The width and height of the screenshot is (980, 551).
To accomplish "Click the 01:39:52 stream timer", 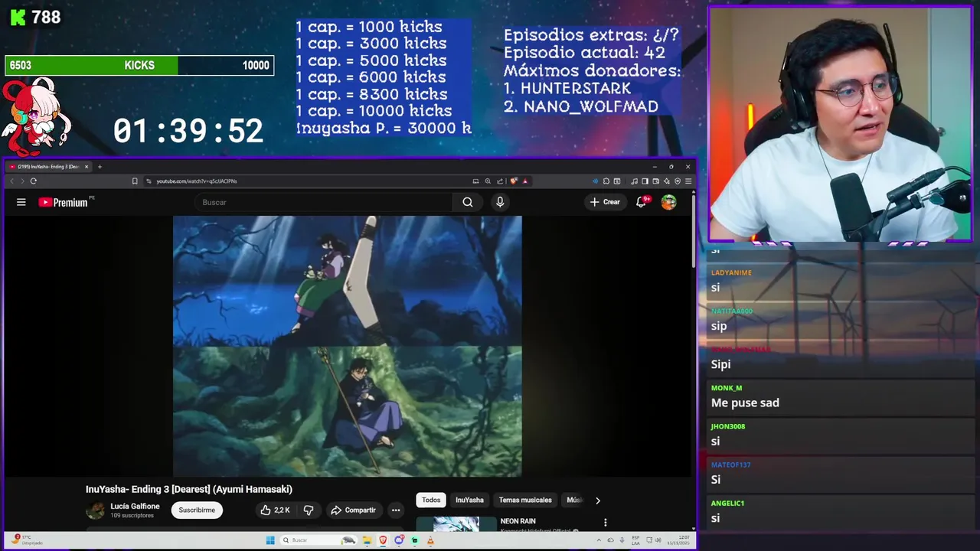I will click(x=188, y=131).
